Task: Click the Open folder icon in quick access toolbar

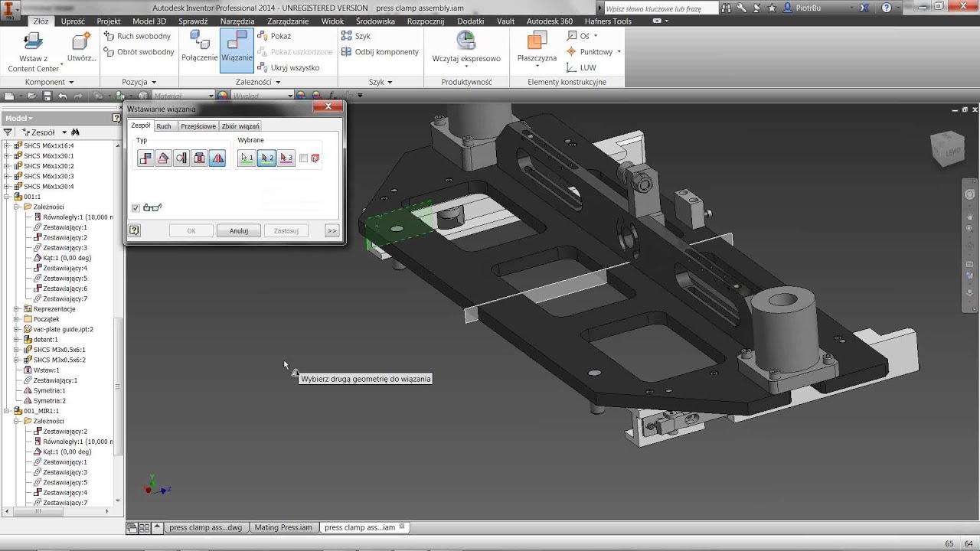Action: pos(31,96)
